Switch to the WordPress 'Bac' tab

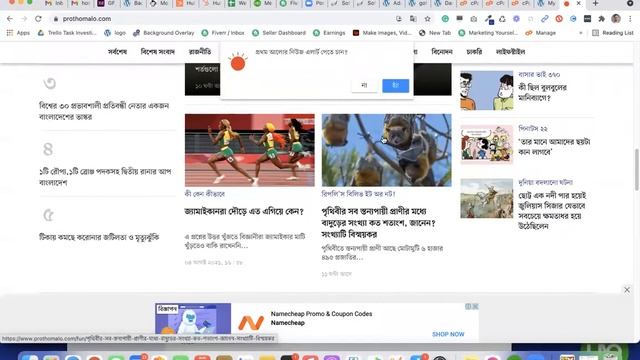(133, 3)
